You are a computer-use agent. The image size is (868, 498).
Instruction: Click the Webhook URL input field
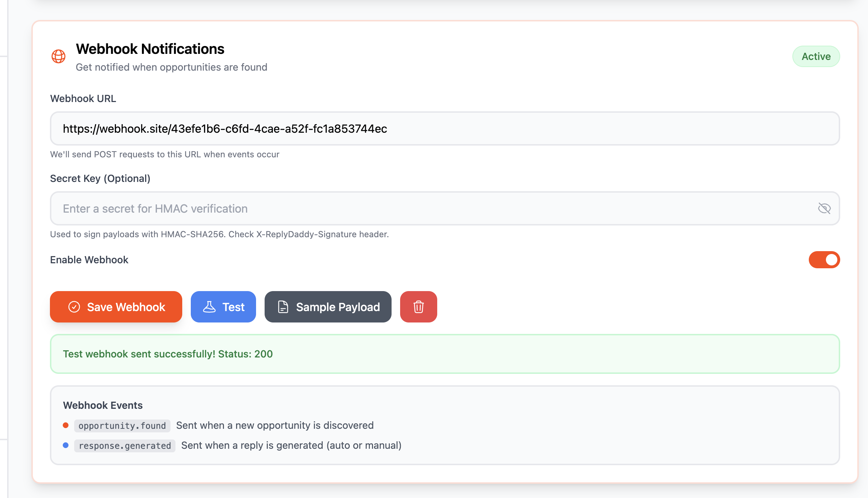[444, 128]
